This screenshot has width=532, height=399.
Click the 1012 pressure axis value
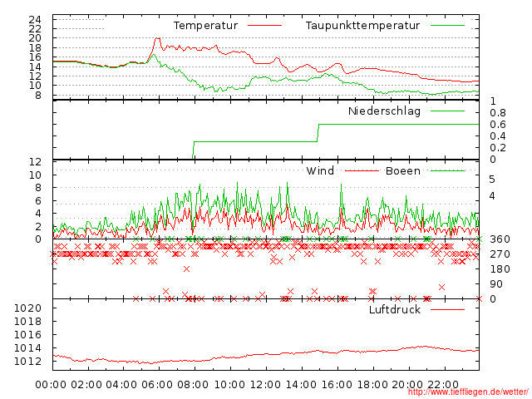(x=27, y=362)
